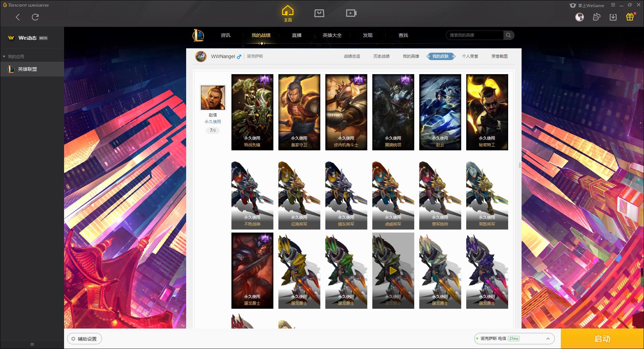This screenshot has width=644, height=349.
Task: Open the 发现 menu
Action: click(368, 35)
